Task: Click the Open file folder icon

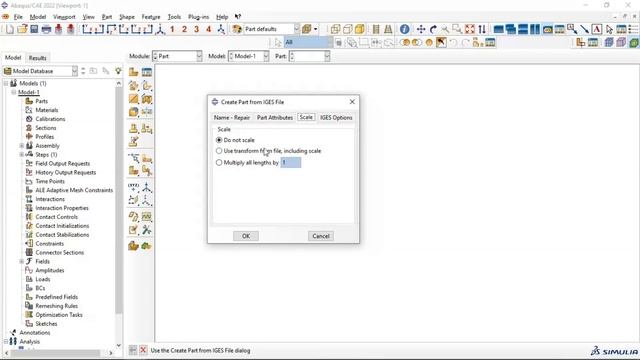Action: (22, 29)
